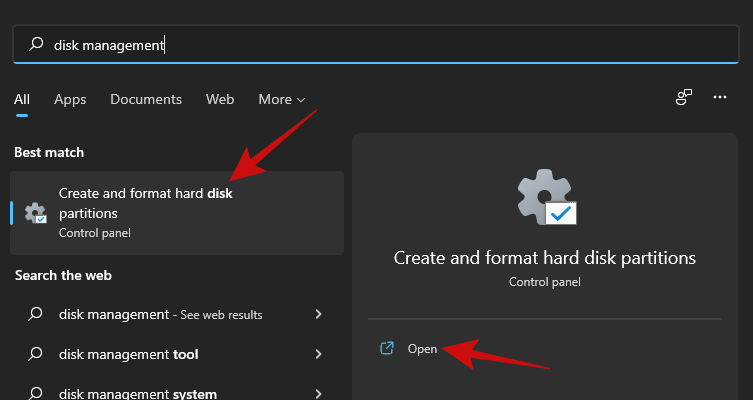Expand arrow for 'disk management' web result
The image size is (753, 400).
(x=318, y=314)
